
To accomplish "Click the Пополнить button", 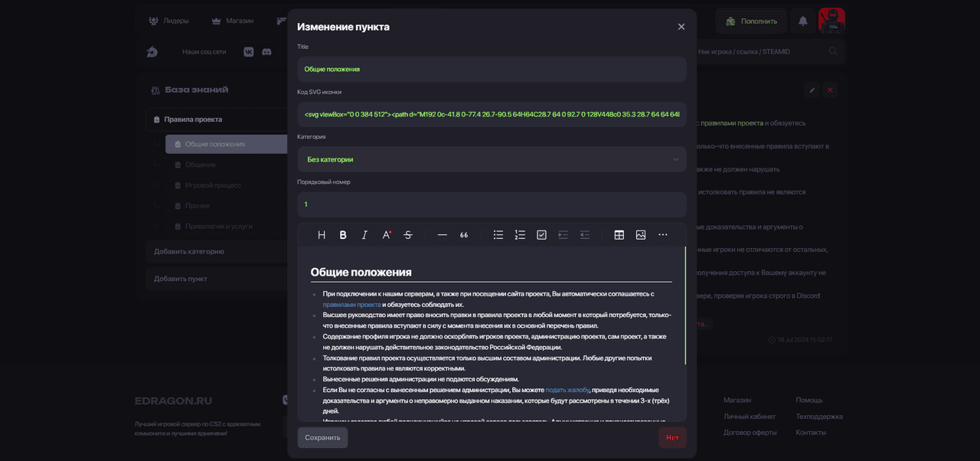I will tap(751, 21).
